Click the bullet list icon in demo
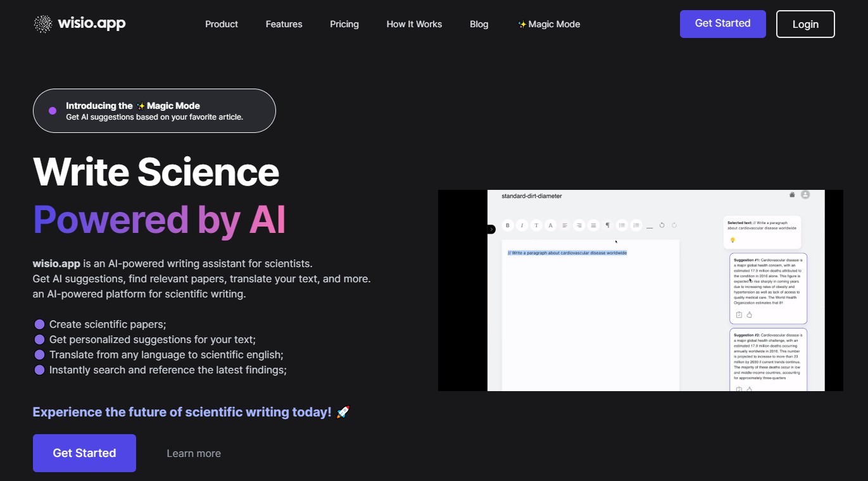Screen dimensions: 868x481 point(622,225)
